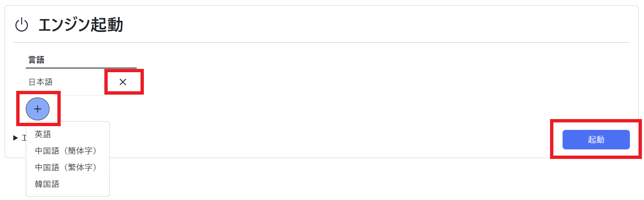Click the partially hidden label beside the triangle
This screenshot has height=200, width=644.
pos(24,138)
